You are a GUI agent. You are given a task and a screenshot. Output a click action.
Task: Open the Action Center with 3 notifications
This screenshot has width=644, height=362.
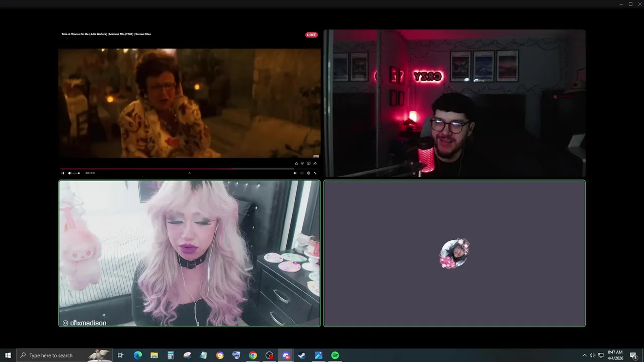coord(634,355)
